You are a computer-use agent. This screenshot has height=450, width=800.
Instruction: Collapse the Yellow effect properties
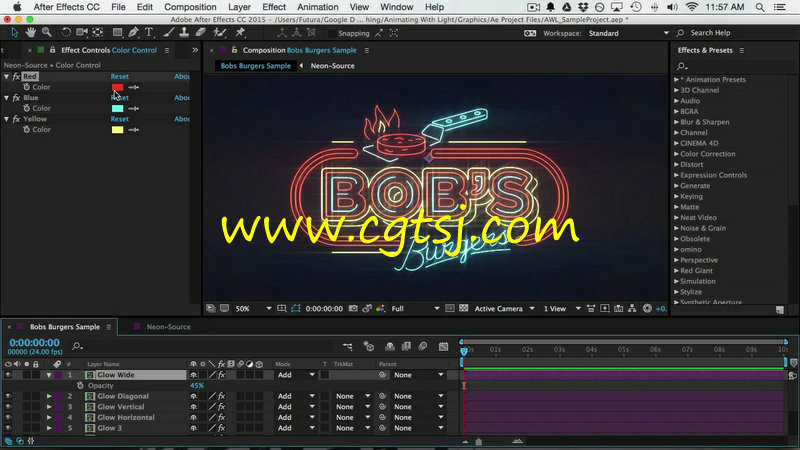click(7, 119)
